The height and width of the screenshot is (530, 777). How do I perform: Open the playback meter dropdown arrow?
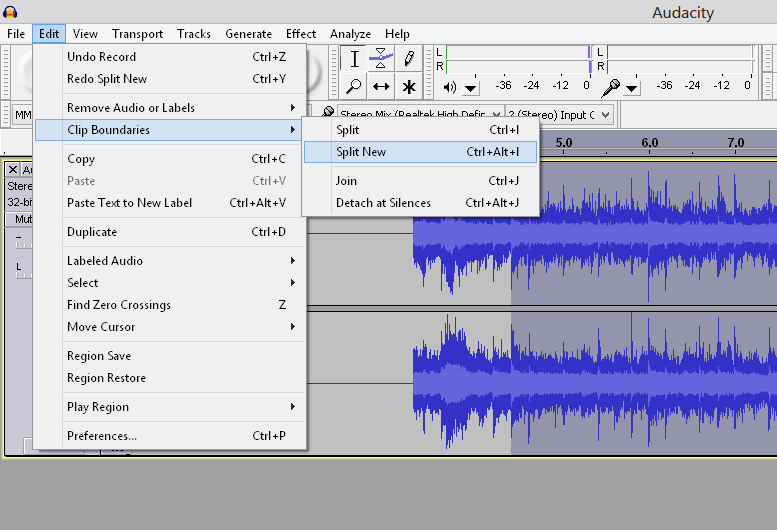(471, 89)
